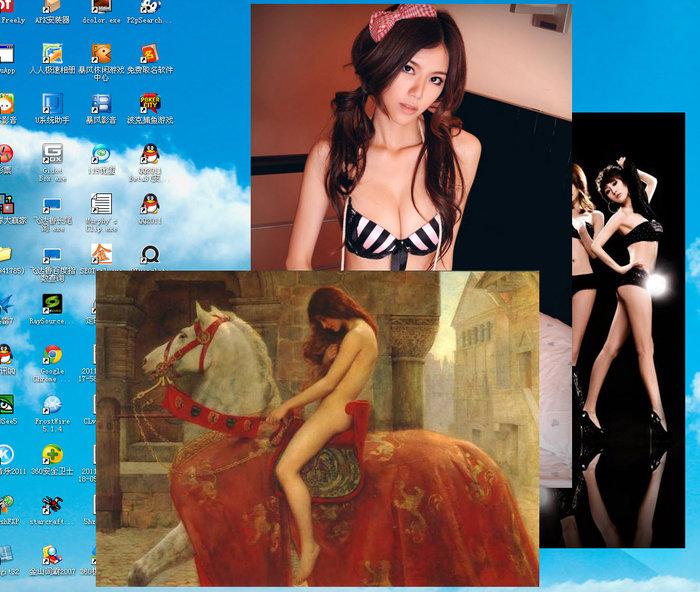Select the U系统助手 desktop icon

tap(53, 104)
